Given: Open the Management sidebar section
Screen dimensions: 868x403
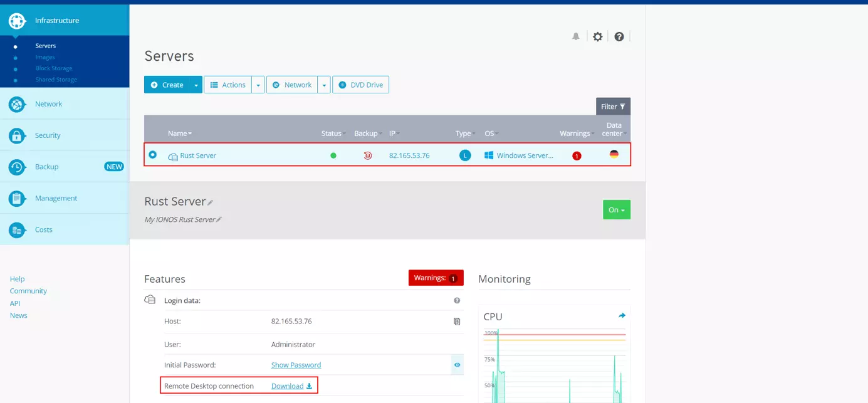Looking at the screenshot, I should (65, 198).
